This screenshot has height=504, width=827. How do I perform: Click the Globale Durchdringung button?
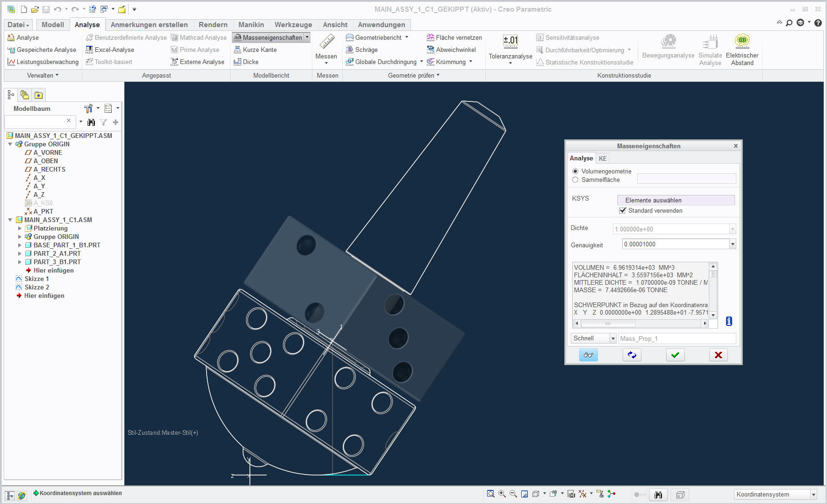381,62
